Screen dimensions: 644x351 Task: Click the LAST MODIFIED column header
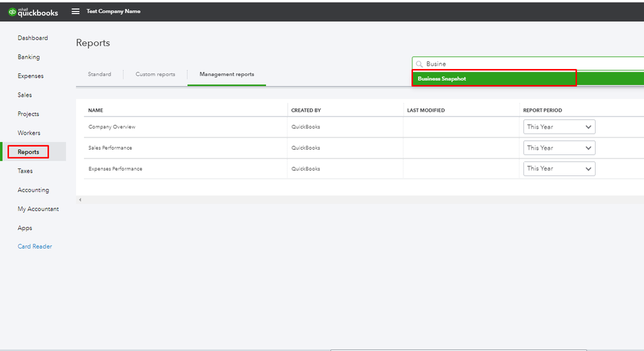point(426,110)
